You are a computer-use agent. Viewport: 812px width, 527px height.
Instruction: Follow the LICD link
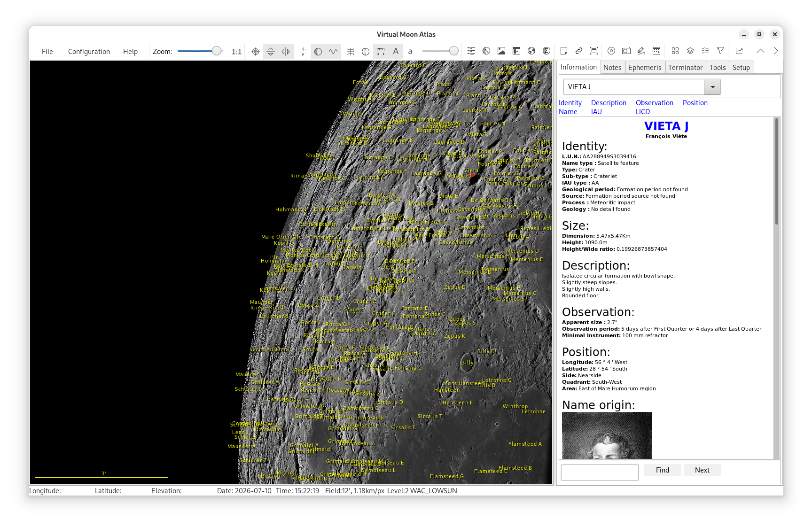click(642, 112)
